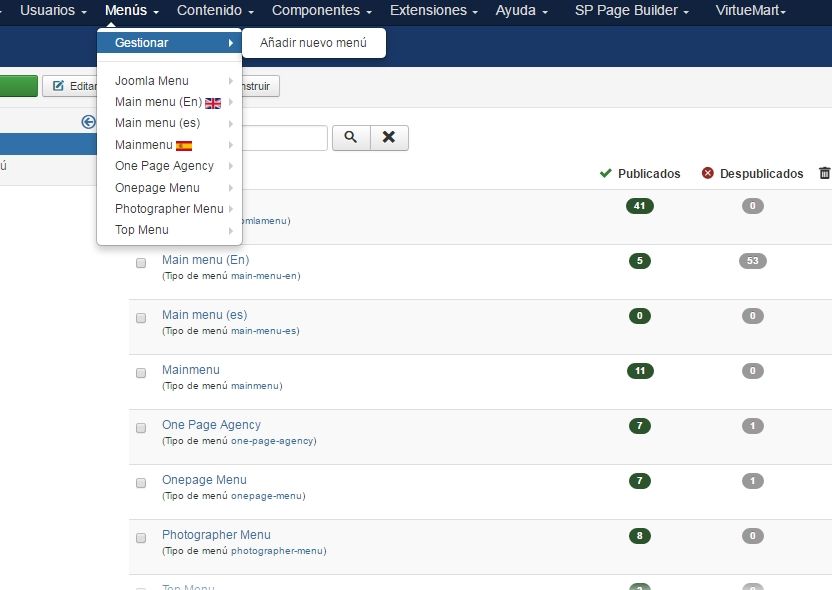Check the One Page Agency row checkbox

[141, 428]
